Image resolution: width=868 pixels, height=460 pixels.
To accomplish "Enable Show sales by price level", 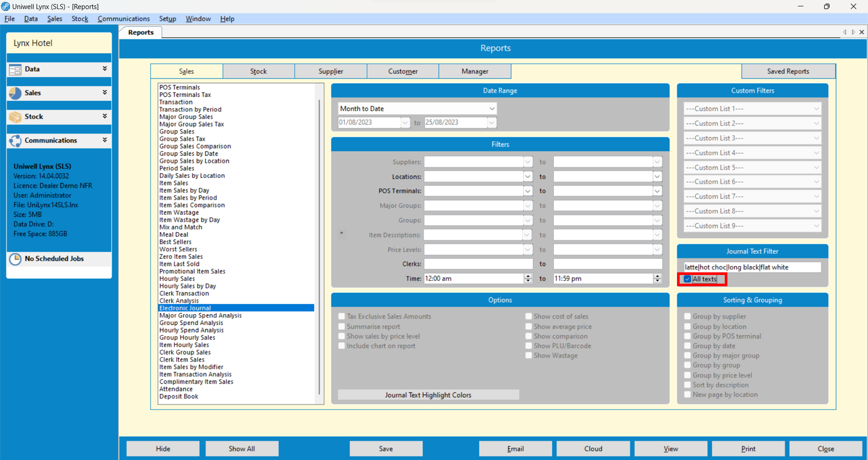I will pos(342,336).
